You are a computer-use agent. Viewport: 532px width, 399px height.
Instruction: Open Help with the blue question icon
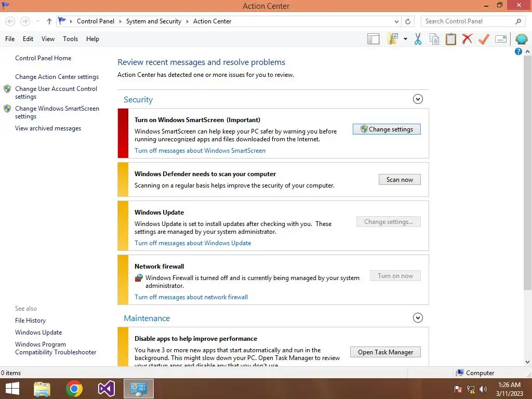coord(518,51)
